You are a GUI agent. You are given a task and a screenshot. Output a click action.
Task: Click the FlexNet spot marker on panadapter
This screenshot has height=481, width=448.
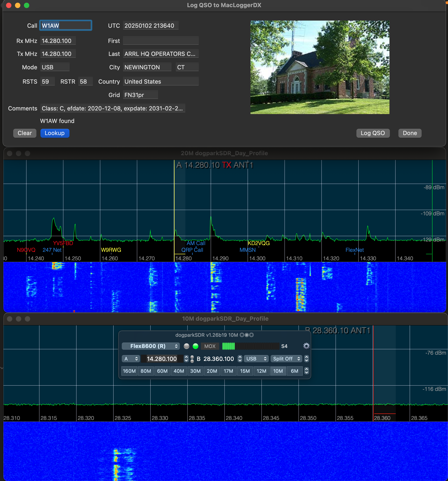(354, 250)
